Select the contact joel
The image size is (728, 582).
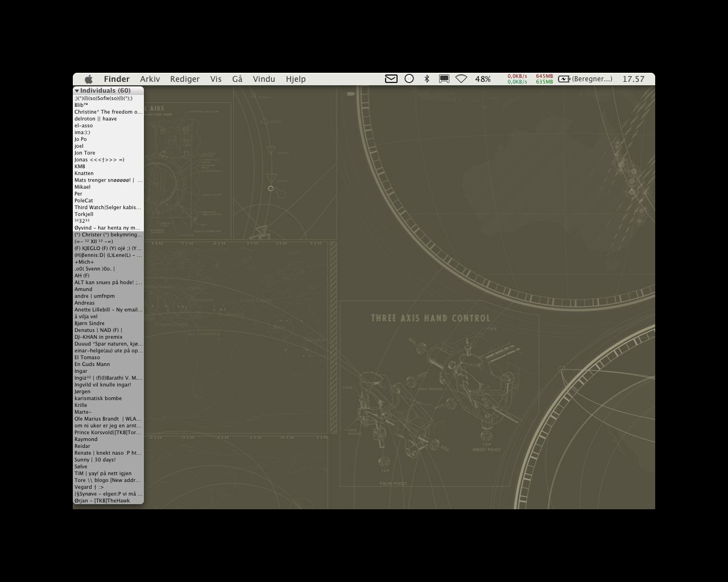108,146
